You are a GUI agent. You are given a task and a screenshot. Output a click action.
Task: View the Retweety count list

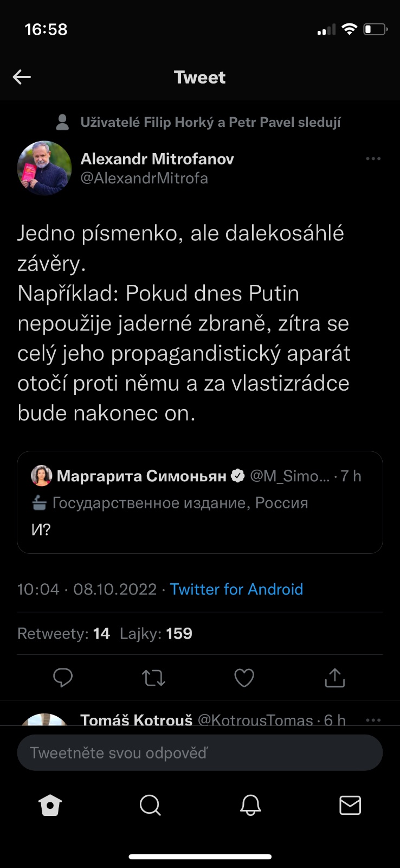[63, 634]
